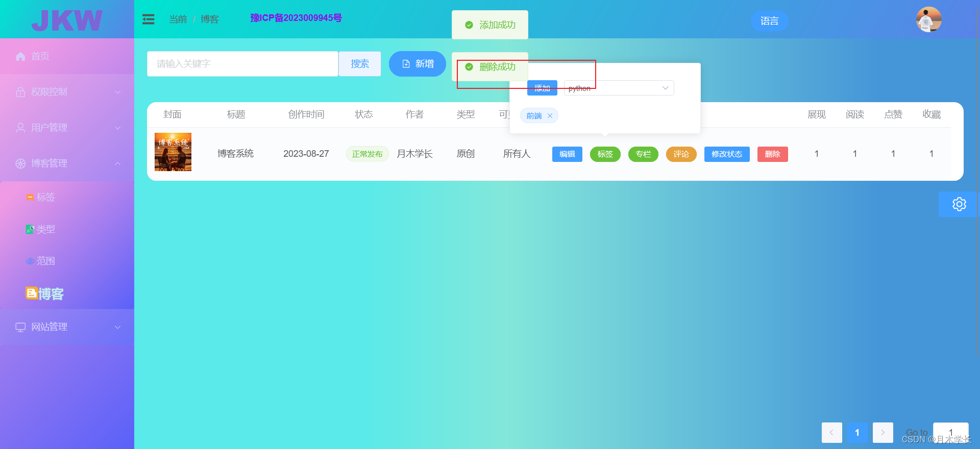Click the keyword search input field
Screen dimensions: 980x449
click(x=242, y=64)
